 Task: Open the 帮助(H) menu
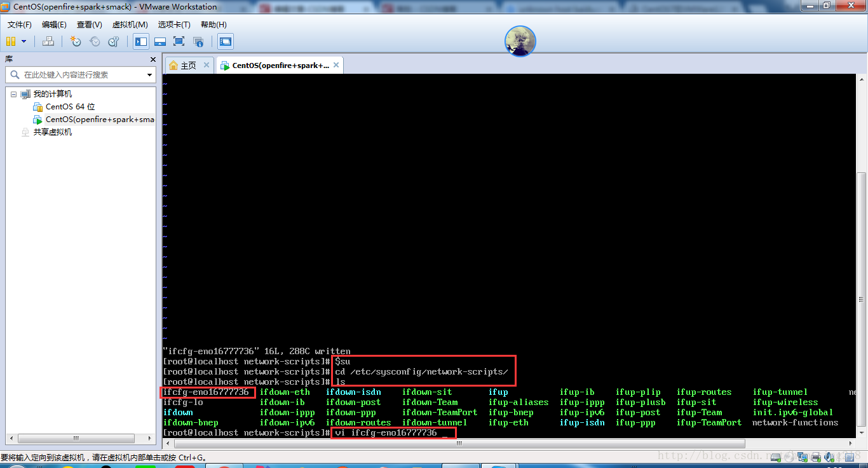(214, 24)
